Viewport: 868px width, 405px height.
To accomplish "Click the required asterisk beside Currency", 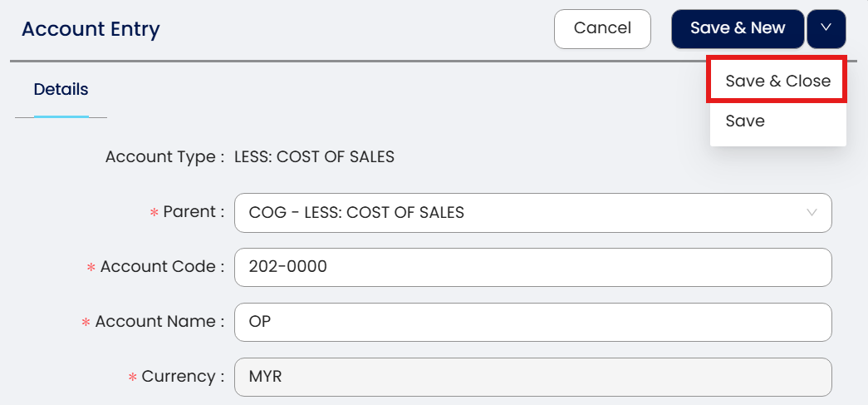I will 132,378.
